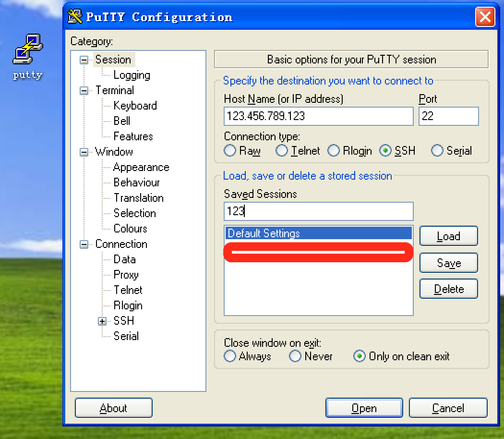
Task: Open the Logging category
Action: pos(132,75)
